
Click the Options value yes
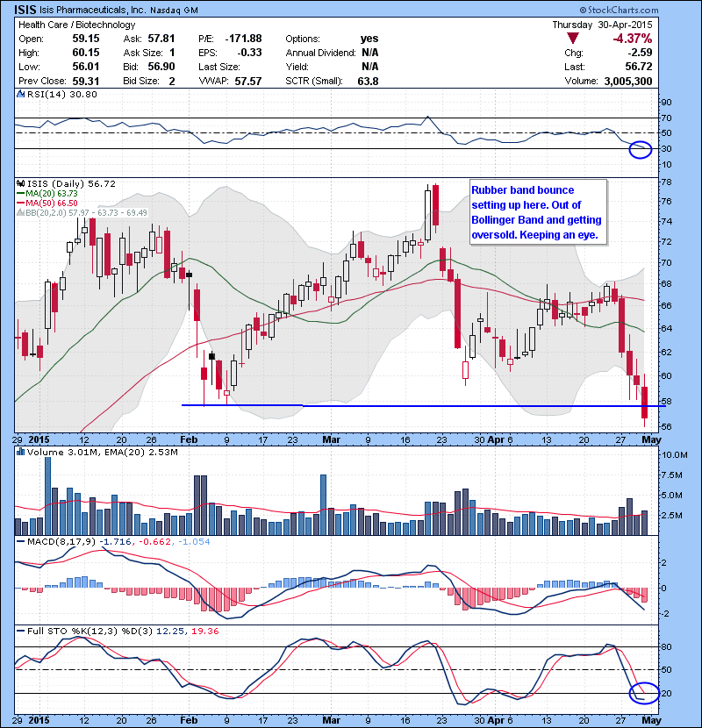(369, 39)
